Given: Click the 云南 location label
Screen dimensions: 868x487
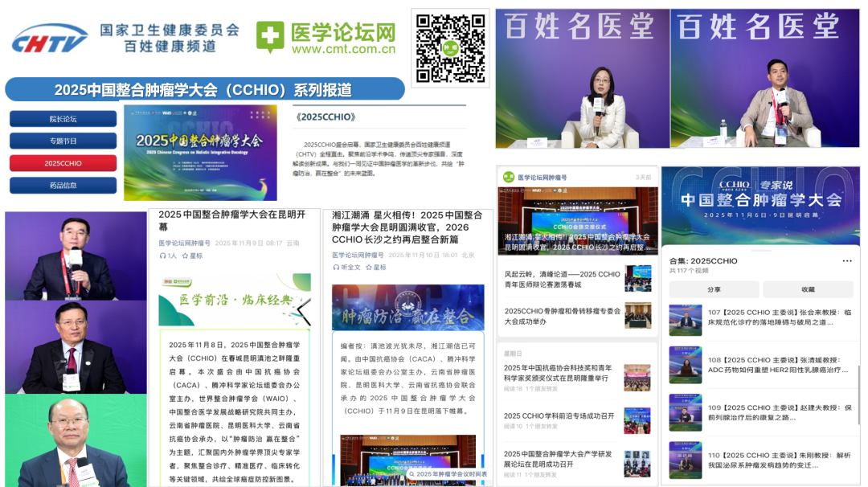Looking at the screenshot, I should (293, 243).
